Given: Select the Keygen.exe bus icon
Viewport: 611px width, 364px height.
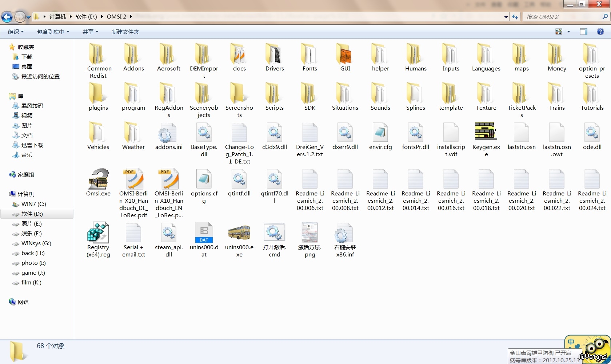Looking at the screenshot, I should click(486, 132).
